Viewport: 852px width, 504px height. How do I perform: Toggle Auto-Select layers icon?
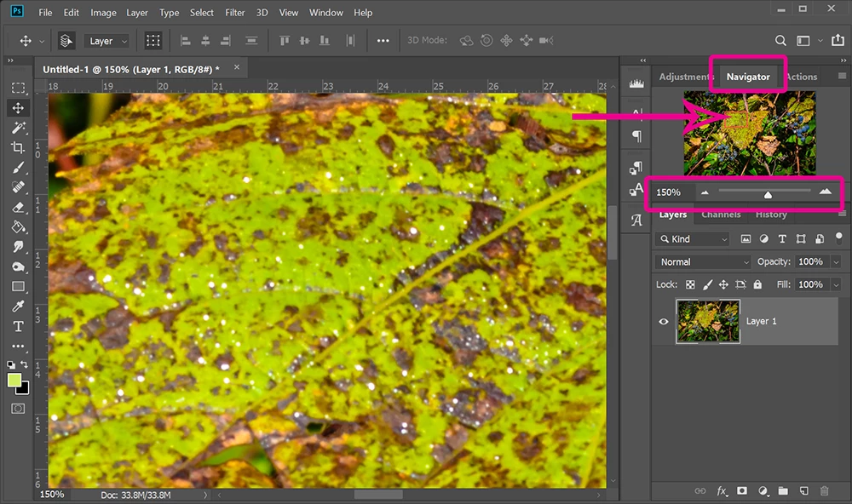(66, 41)
